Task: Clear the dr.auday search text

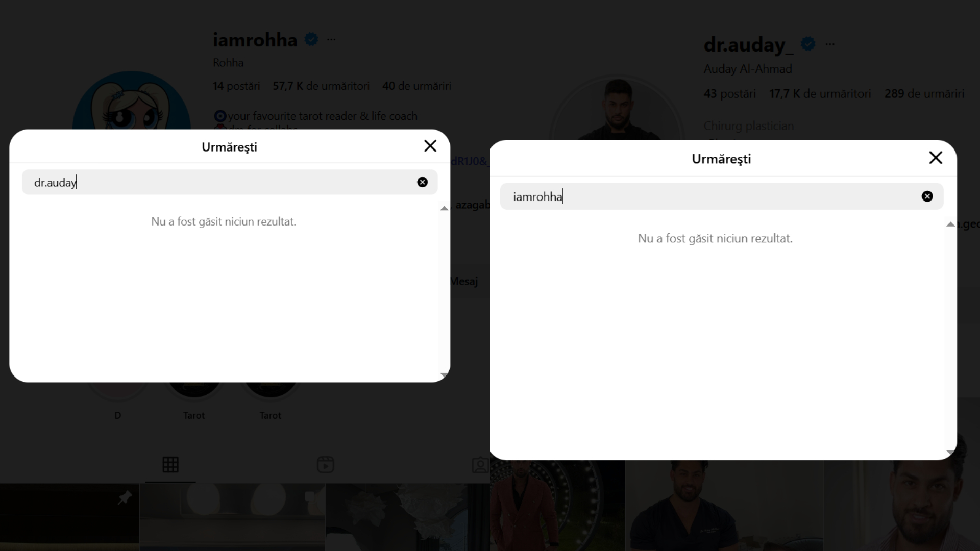Action: tap(422, 182)
